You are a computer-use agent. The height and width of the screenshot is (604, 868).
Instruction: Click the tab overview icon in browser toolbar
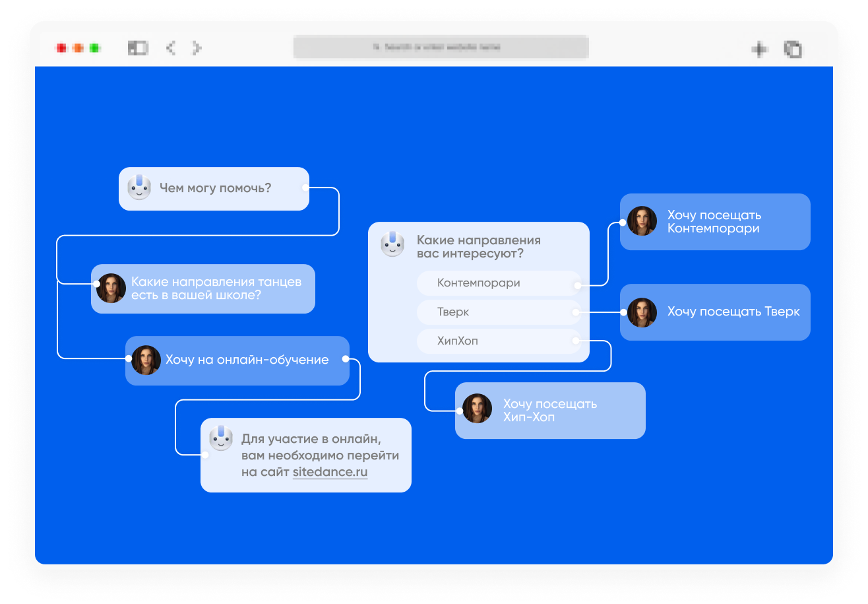[x=793, y=49]
